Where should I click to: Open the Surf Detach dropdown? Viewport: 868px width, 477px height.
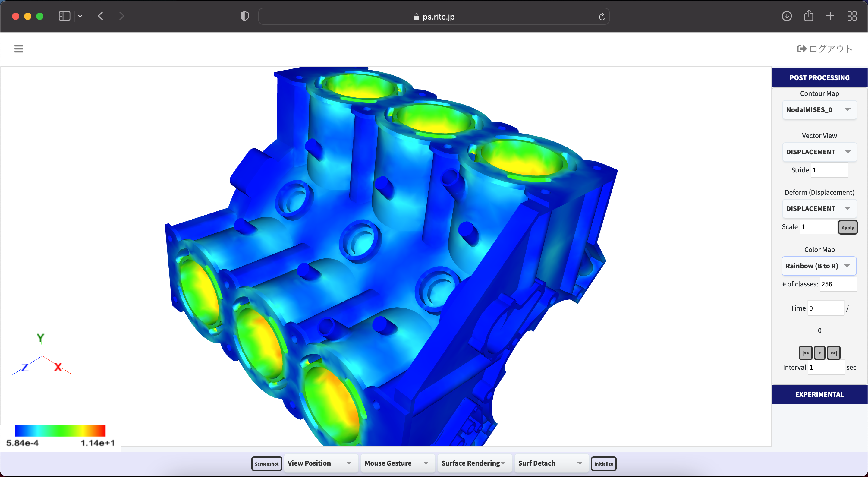[x=551, y=463]
